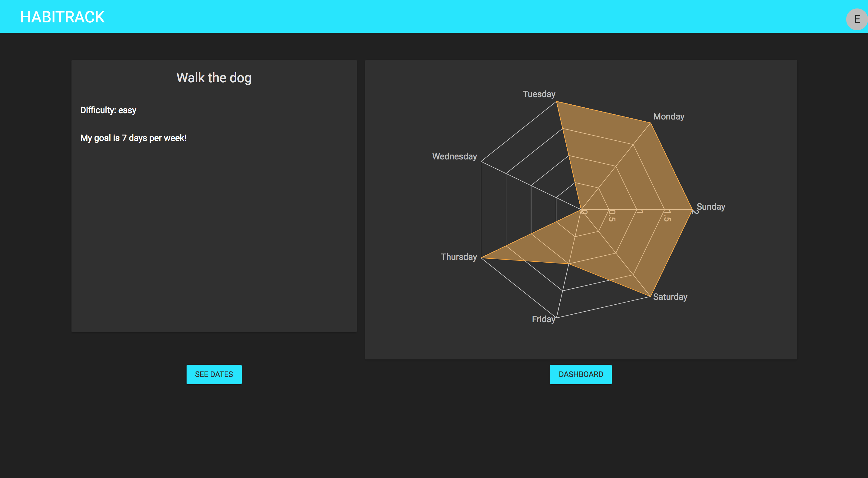The width and height of the screenshot is (868, 478).
Task: Click the 1.5 radar scale tick
Action: pos(667,215)
